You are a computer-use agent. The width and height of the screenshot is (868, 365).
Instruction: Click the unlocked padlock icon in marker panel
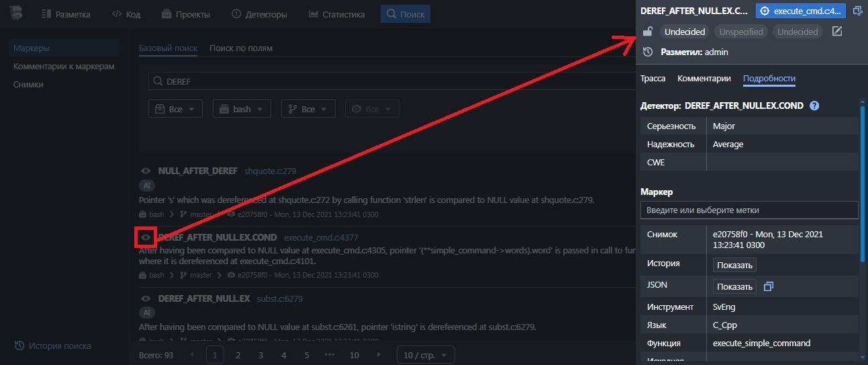click(x=647, y=32)
